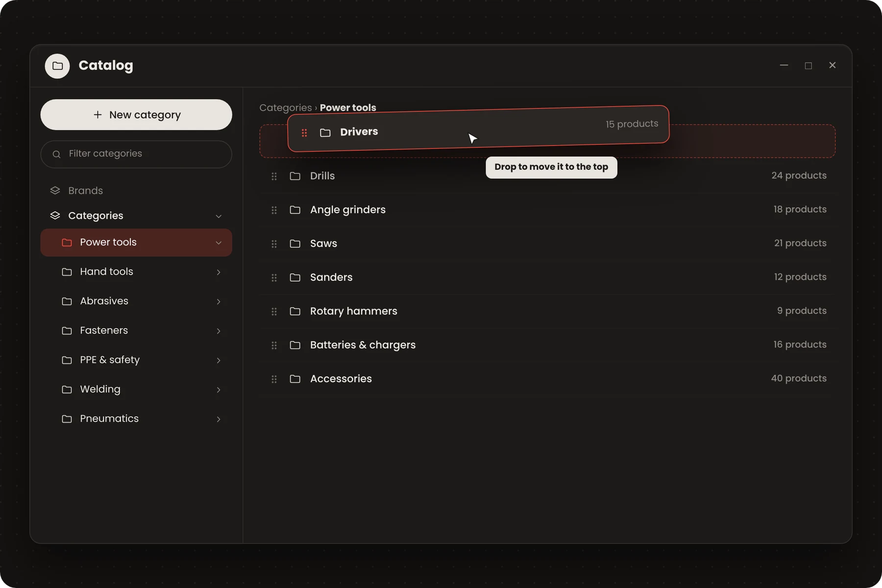
Task: Expand the Pneumatics chevron
Action: tap(219, 419)
